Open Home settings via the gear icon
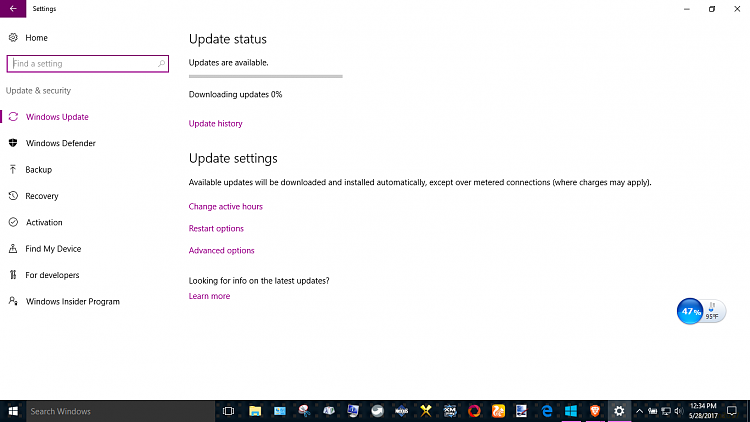Screen dimensions: 750x422 point(13,37)
